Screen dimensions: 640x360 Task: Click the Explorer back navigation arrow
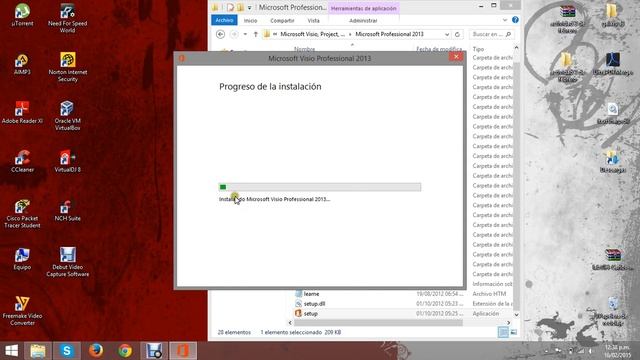pyautogui.click(x=220, y=34)
